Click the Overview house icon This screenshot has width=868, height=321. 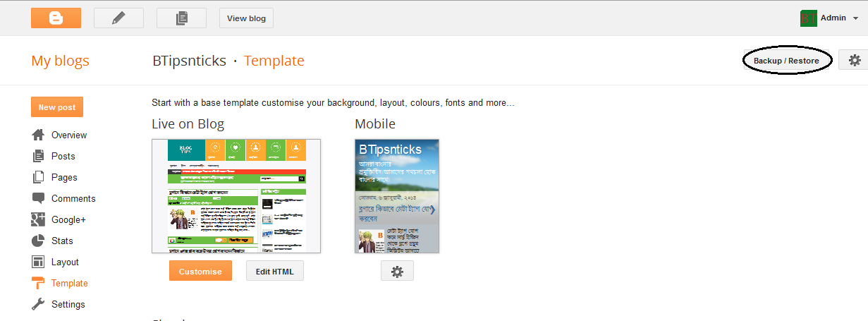pos(38,135)
